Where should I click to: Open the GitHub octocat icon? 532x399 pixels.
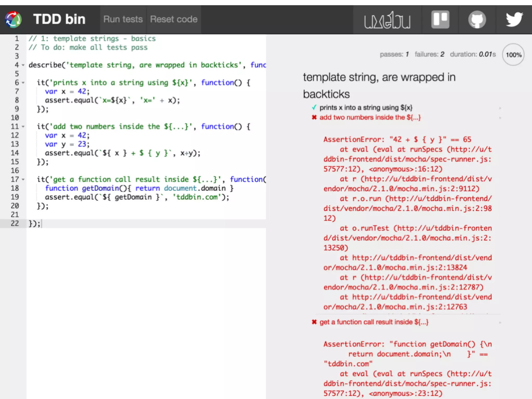(x=477, y=19)
